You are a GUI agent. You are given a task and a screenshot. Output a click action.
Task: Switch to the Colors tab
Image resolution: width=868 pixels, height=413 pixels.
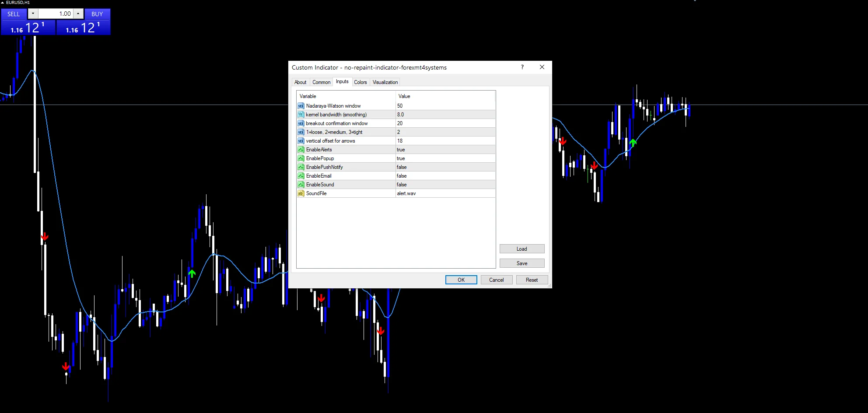(360, 82)
